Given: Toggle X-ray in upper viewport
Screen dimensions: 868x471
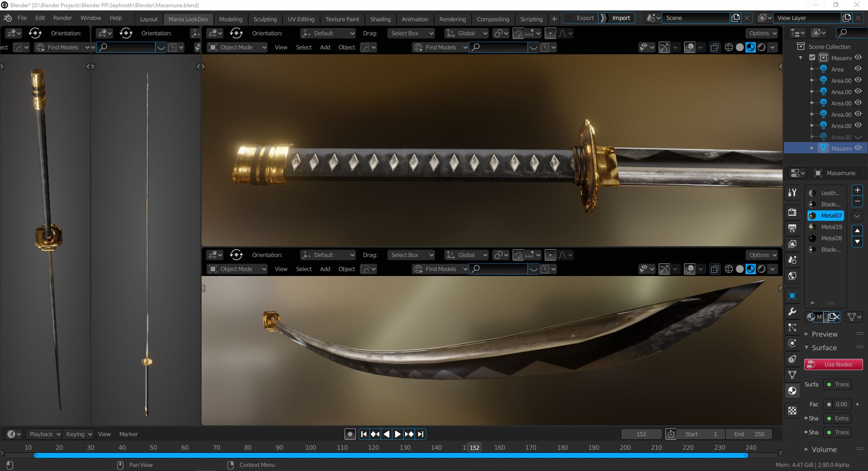Looking at the screenshot, I should point(714,47).
